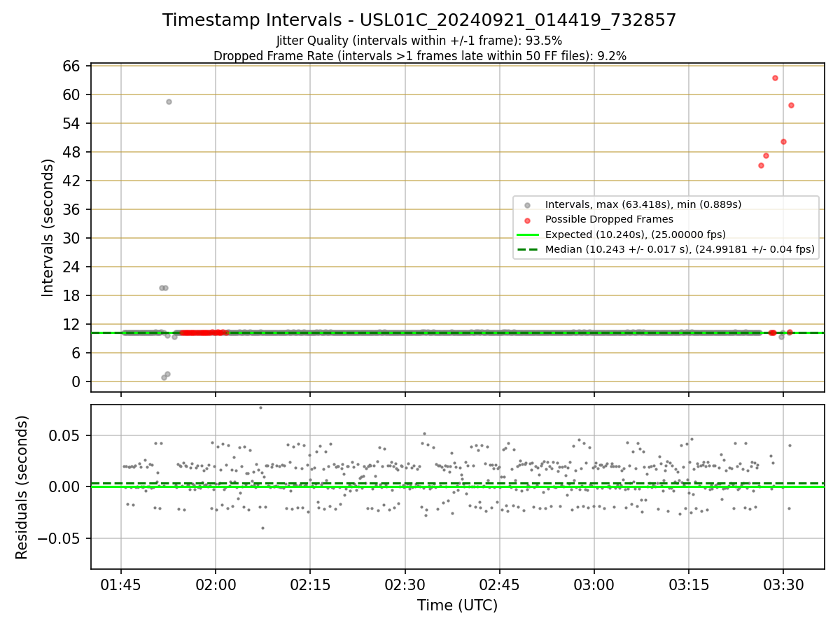Click the gray outlier point near 58 seconds

click(x=169, y=101)
